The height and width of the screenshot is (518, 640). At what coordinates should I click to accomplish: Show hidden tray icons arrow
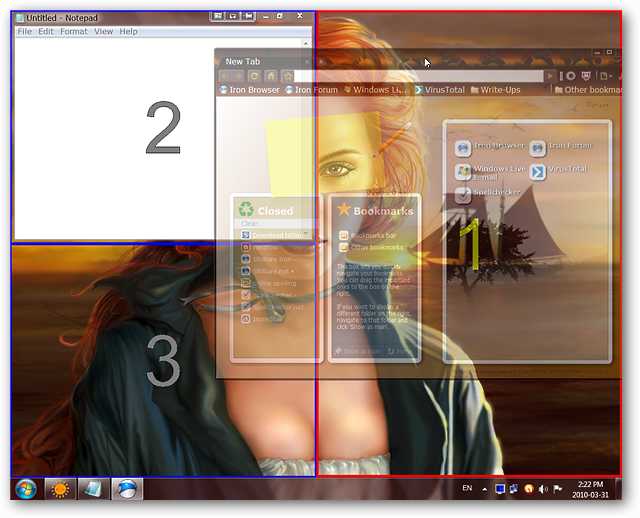pos(484,489)
